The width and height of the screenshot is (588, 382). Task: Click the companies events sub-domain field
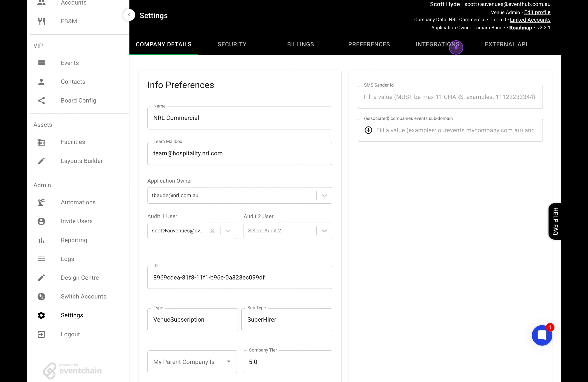[450, 130]
